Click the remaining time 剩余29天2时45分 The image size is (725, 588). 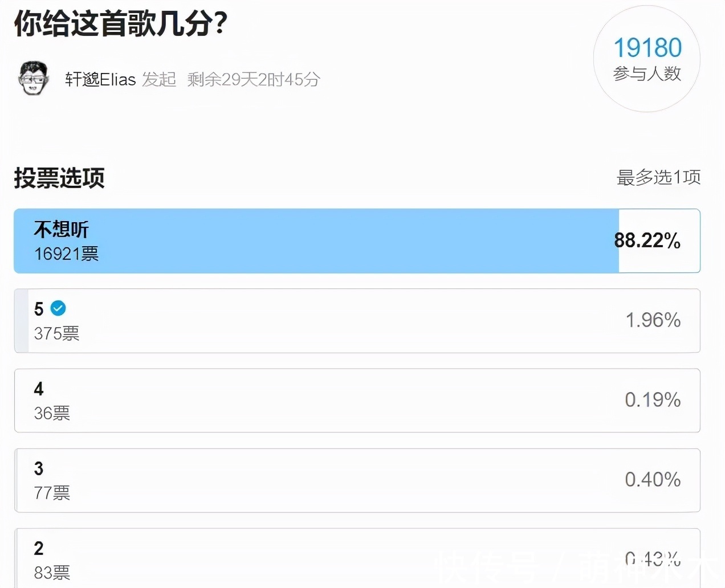(252, 80)
